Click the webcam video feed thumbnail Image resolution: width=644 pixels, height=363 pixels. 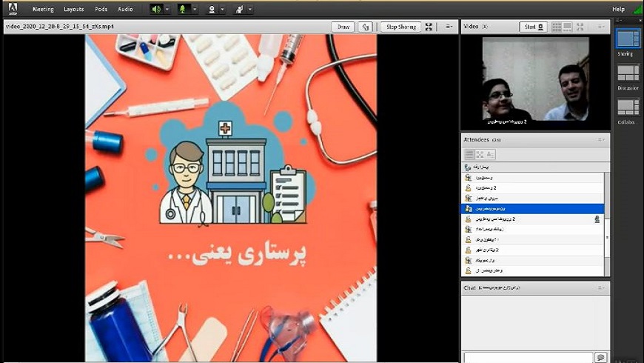coord(536,79)
